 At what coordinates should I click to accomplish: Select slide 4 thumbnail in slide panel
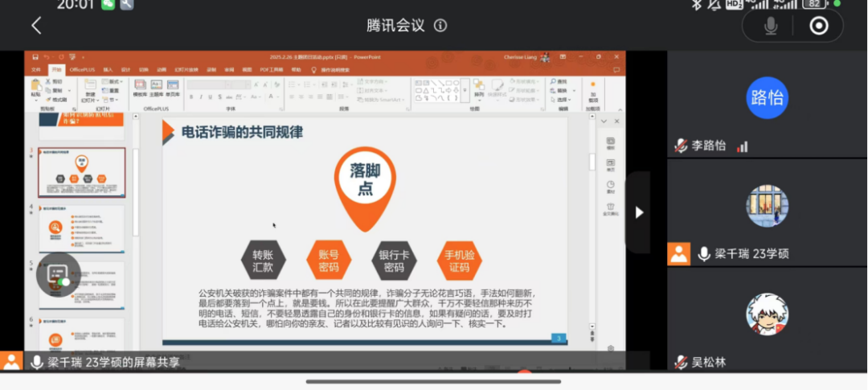[x=82, y=229]
